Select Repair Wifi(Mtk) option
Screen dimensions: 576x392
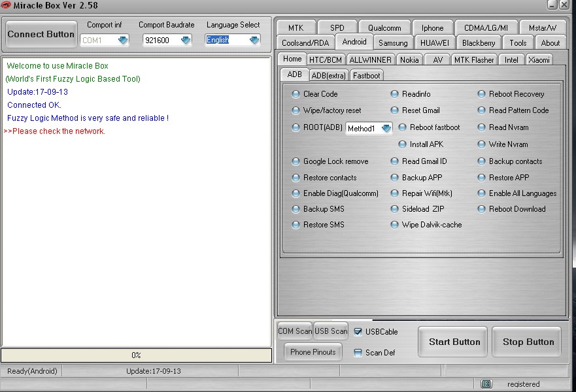point(394,193)
